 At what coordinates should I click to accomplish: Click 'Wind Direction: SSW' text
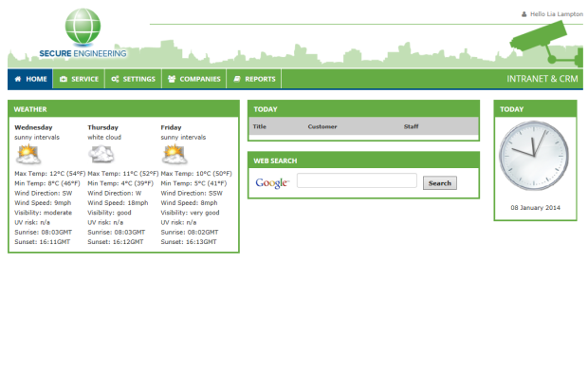[x=192, y=193]
